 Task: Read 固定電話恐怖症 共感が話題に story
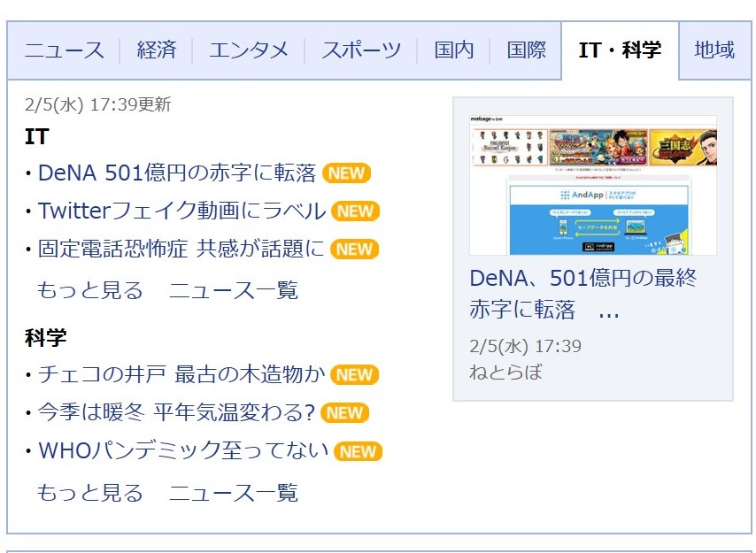pos(181,249)
